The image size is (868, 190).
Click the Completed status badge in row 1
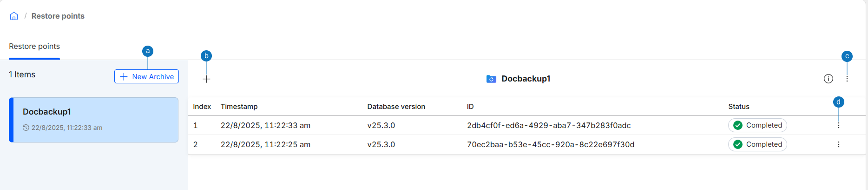(x=757, y=125)
